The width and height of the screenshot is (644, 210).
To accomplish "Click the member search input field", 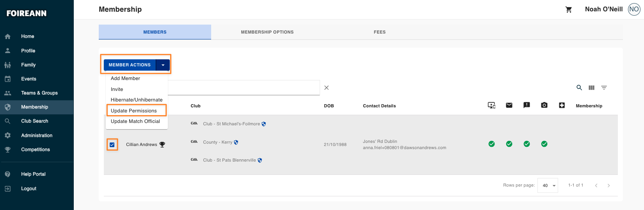I will [x=244, y=88].
